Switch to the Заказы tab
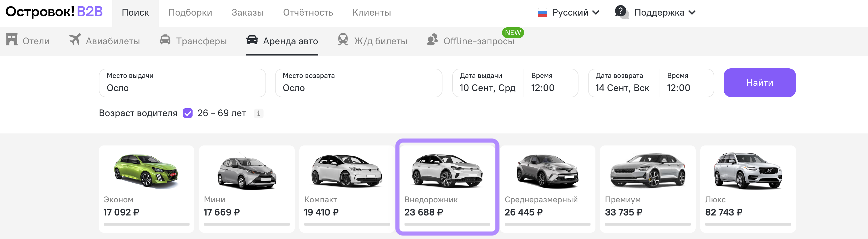Screen dimensions: 868x239 pos(247,13)
